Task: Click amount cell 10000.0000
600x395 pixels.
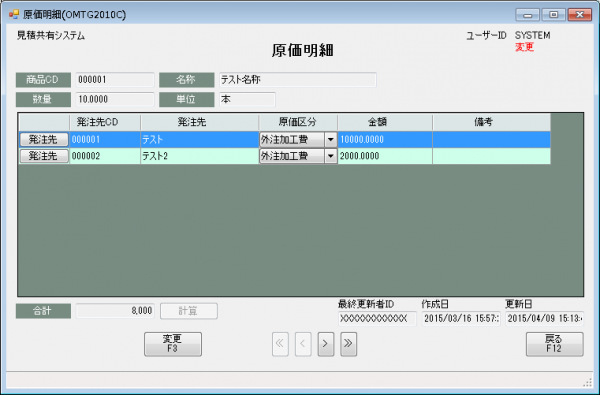Action: pos(385,140)
